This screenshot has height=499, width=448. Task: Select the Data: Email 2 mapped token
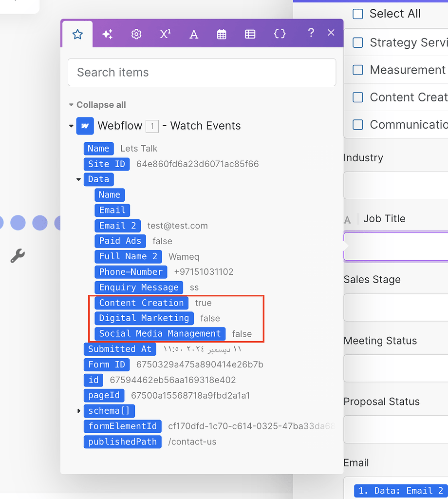coord(399,491)
